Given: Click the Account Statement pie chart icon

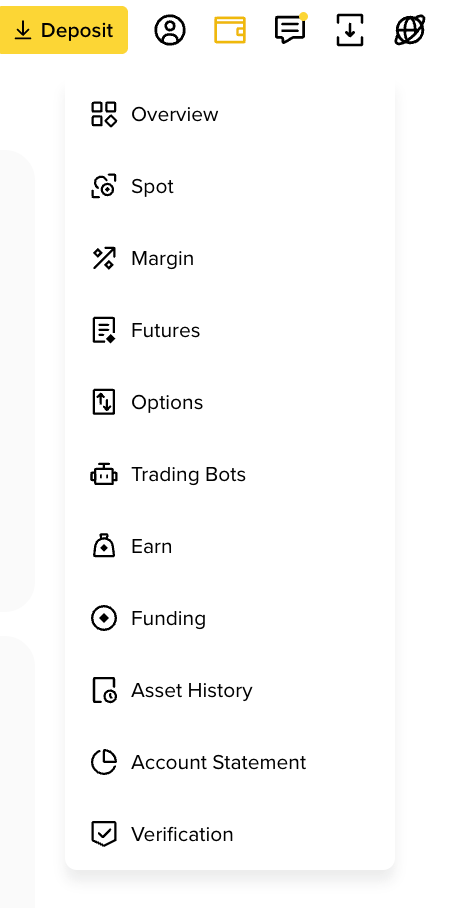Looking at the screenshot, I should pos(104,762).
